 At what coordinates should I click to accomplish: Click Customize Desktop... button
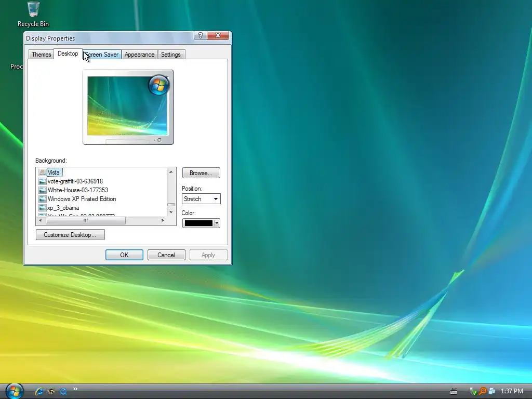pyautogui.click(x=70, y=235)
